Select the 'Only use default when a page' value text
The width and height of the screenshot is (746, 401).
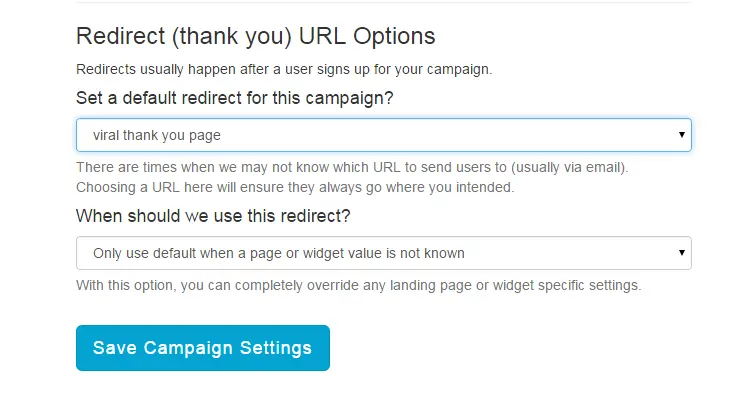pos(278,253)
